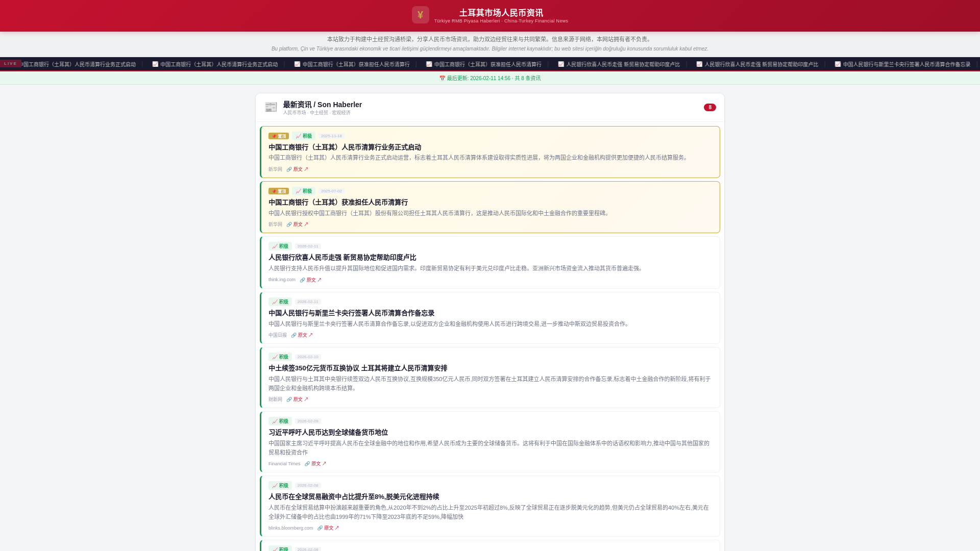Click the newspaper icon beside 最新资讯
The image size is (980, 551).
[271, 107]
